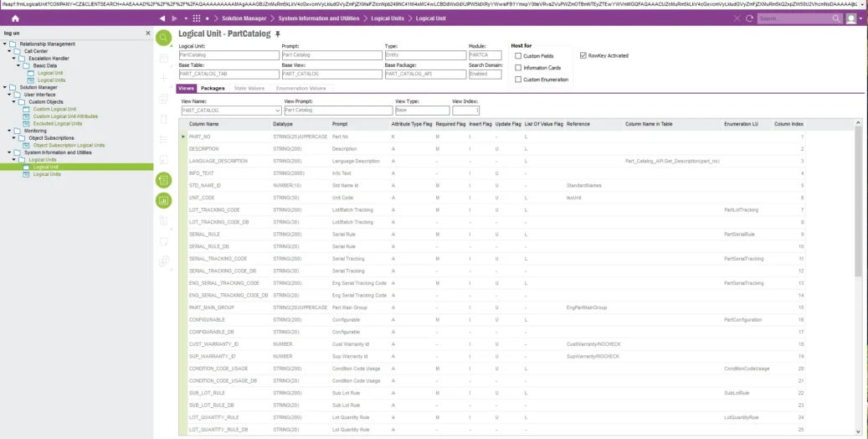This screenshot has height=439, width=868.
Task: Toggle the RowKey Activated checkbox
Action: coord(583,56)
